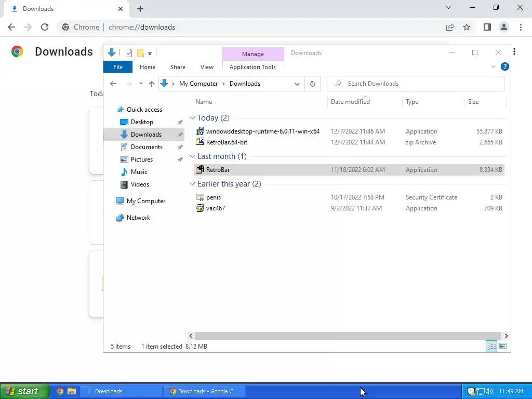
Task: Switch to the View ribbon tab
Action: [207, 67]
